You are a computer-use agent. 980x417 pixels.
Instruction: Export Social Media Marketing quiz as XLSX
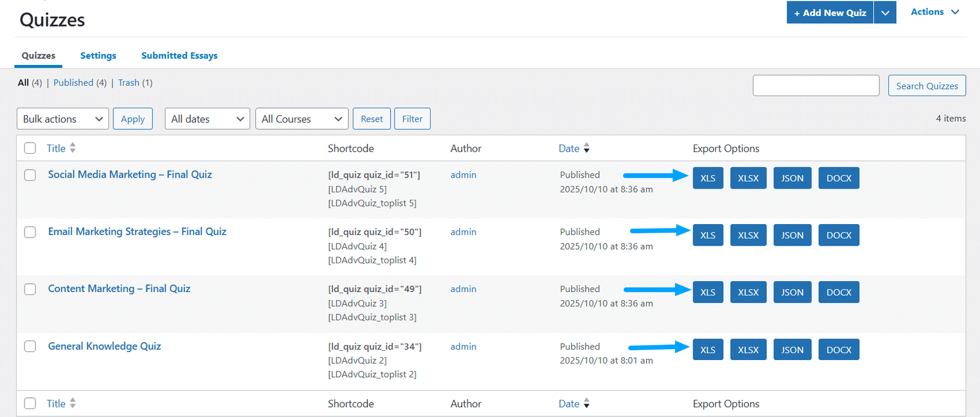[748, 178]
